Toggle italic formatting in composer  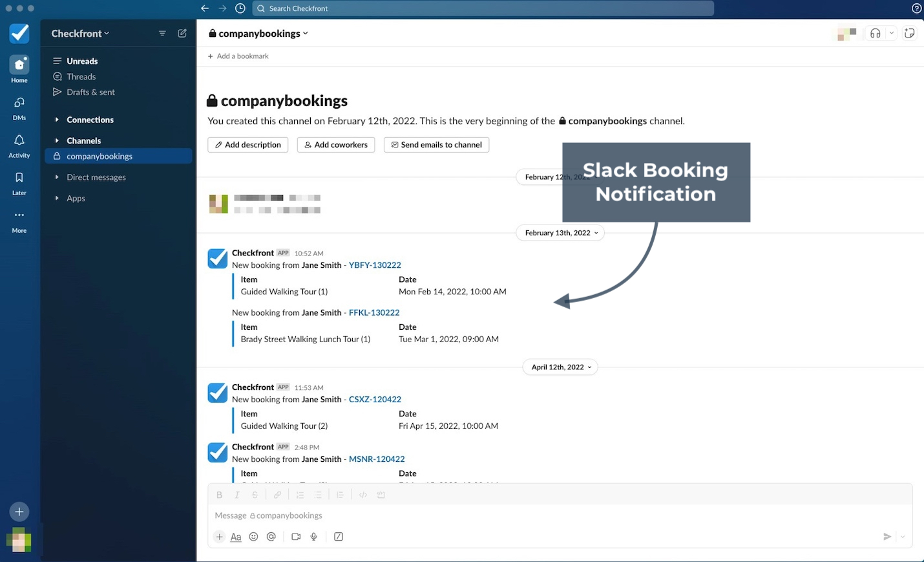coord(237,495)
